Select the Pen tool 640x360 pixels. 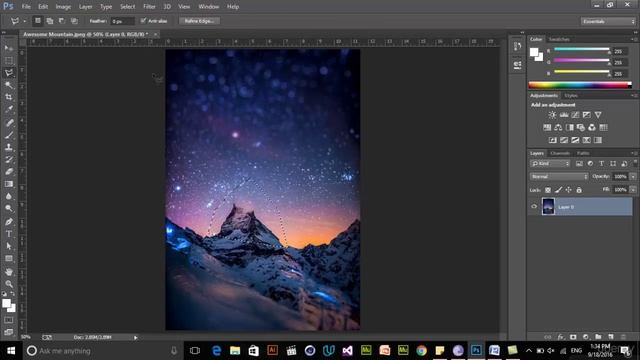pos(9,222)
